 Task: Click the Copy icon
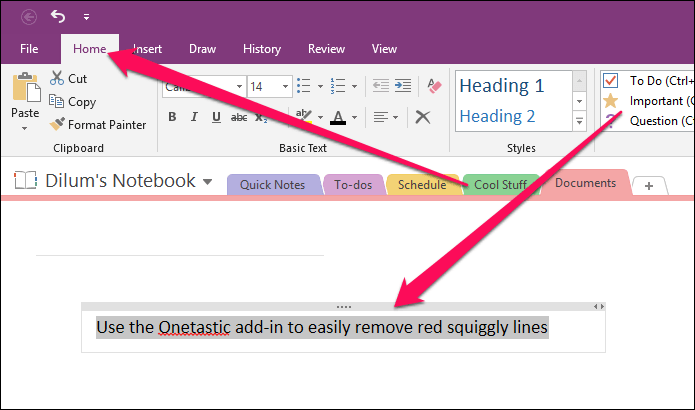pos(56,102)
